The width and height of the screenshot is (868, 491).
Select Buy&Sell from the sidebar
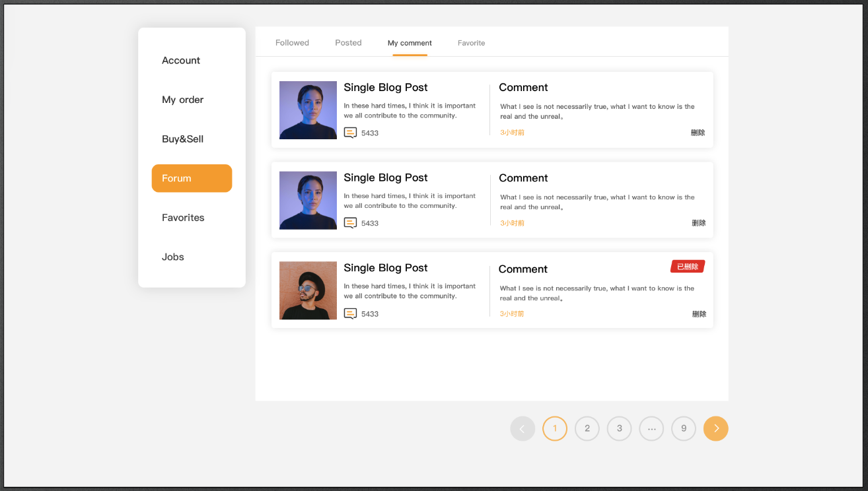coord(182,139)
